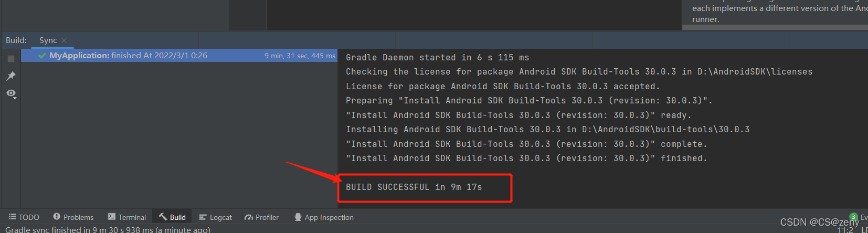This screenshot has width=868, height=233.
Task: Open the Terminal tool window
Action: (127, 217)
